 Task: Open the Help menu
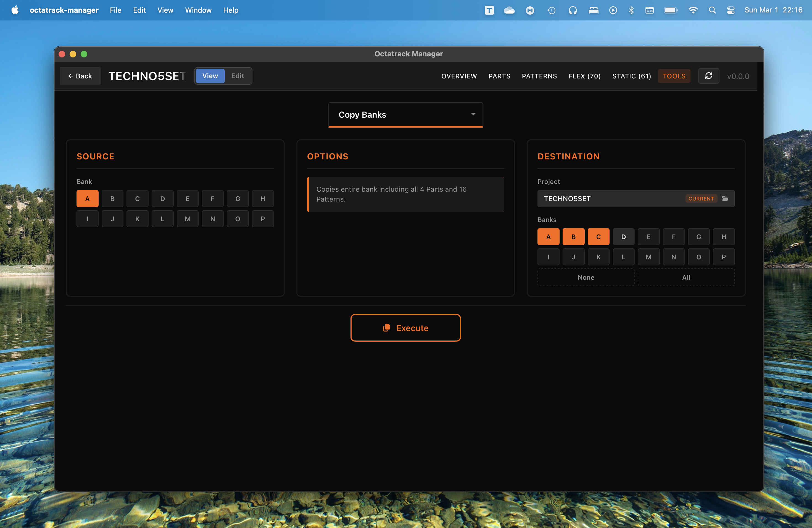pos(230,10)
